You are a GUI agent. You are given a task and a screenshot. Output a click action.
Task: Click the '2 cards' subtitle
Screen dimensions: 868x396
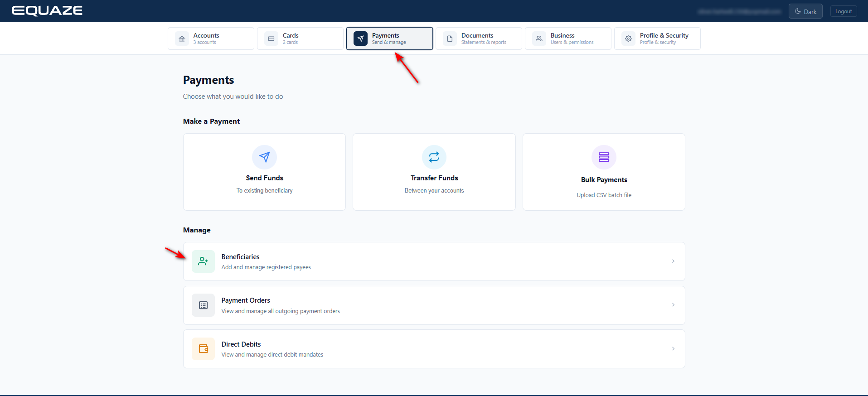[x=290, y=43]
